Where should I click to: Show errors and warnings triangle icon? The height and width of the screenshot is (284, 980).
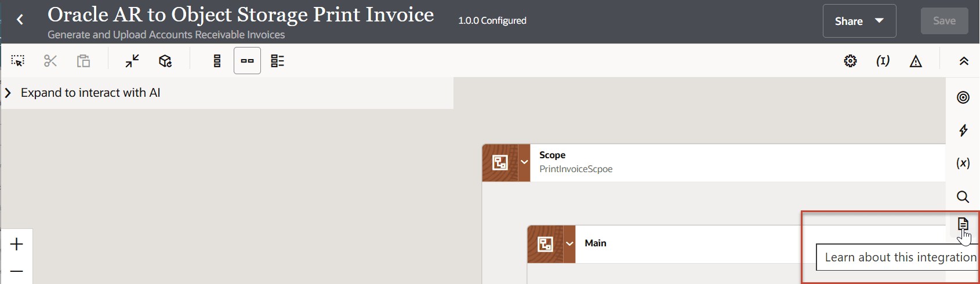(x=916, y=61)
